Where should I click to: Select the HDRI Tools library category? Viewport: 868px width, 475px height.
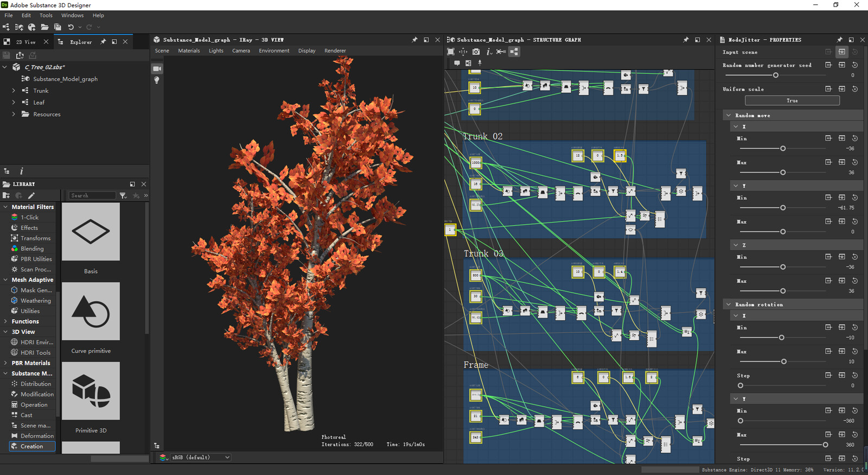36,352
